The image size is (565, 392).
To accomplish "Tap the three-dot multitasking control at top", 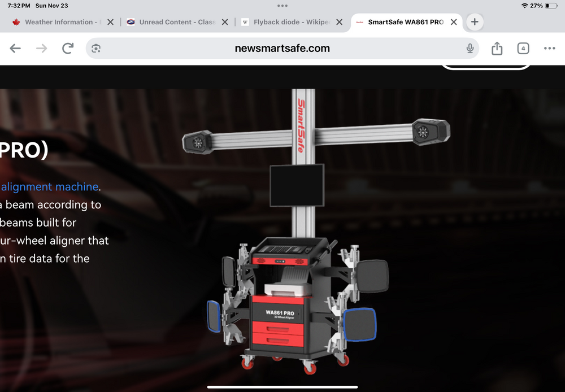I will coord(282,6).
